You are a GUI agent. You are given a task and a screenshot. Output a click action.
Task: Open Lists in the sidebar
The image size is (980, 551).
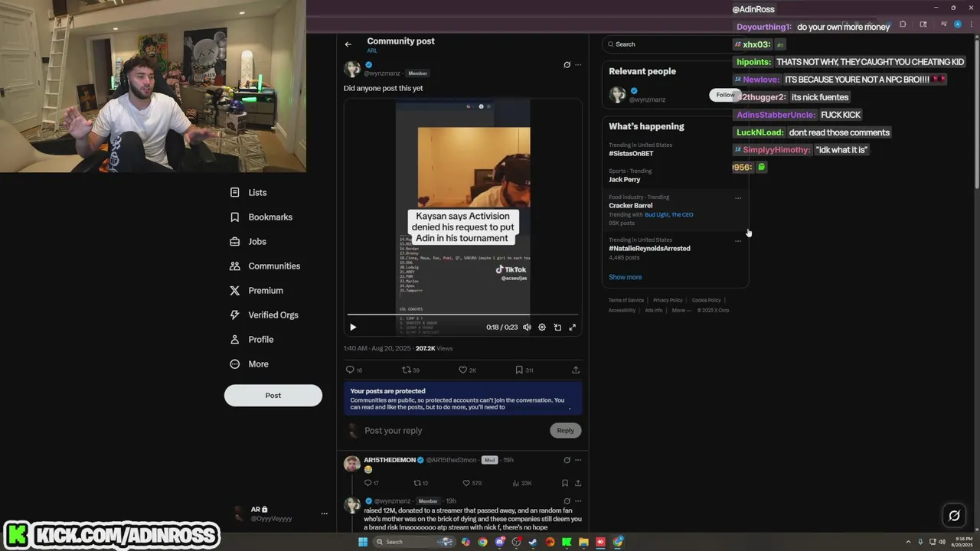[249, 193]
